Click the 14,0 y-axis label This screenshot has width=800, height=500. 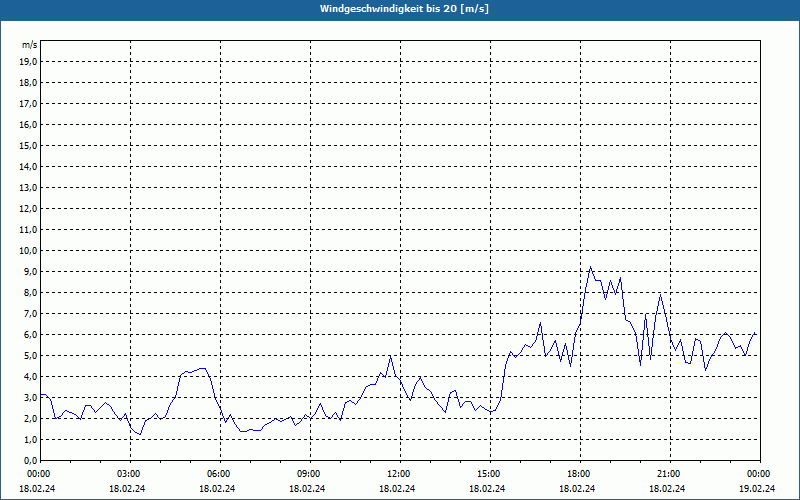[x=28, y=166]
